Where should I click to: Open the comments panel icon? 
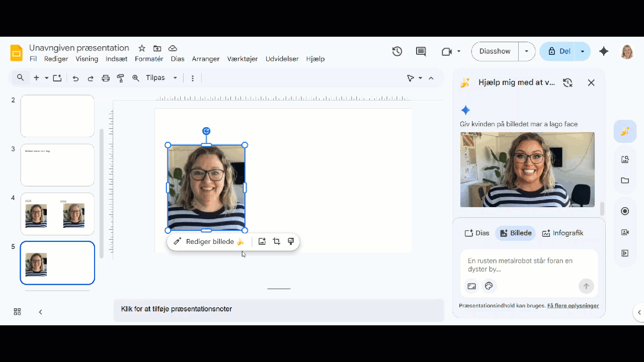click(x=421, y=51)
